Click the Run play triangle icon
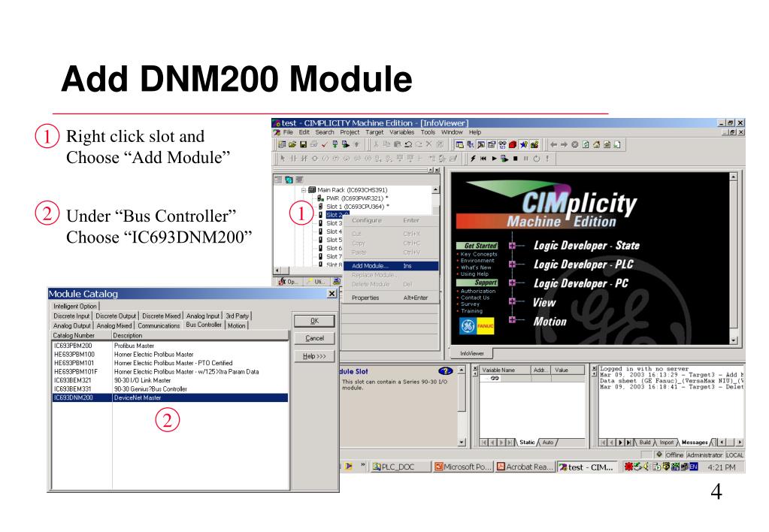769x532 pixels. pyautogui.click(x=494, y=159)
